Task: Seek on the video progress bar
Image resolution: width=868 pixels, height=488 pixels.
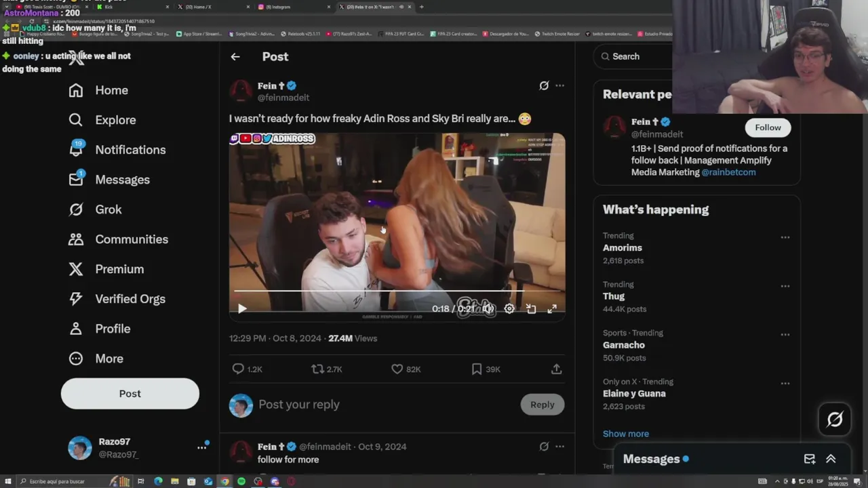Action: pos(397,291)
